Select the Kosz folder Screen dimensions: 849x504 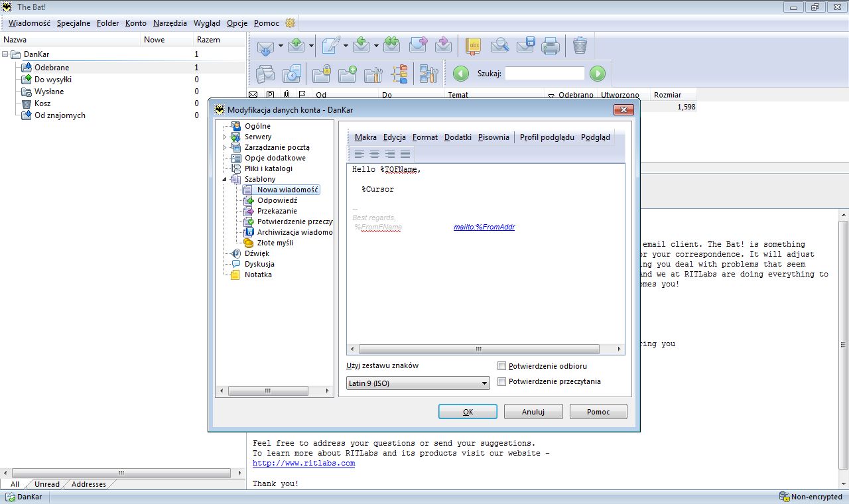(42, 103)
